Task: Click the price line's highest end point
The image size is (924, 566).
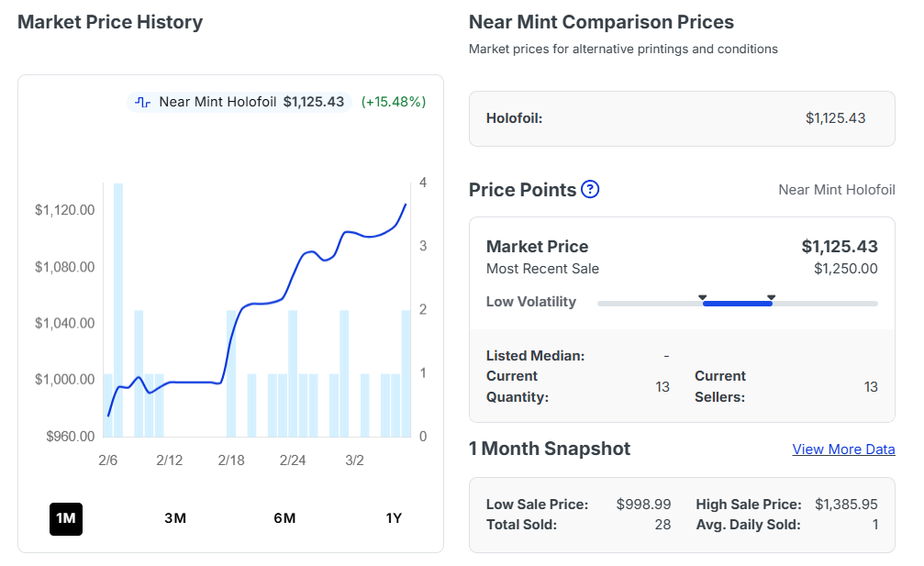Action: pos(406,204)
